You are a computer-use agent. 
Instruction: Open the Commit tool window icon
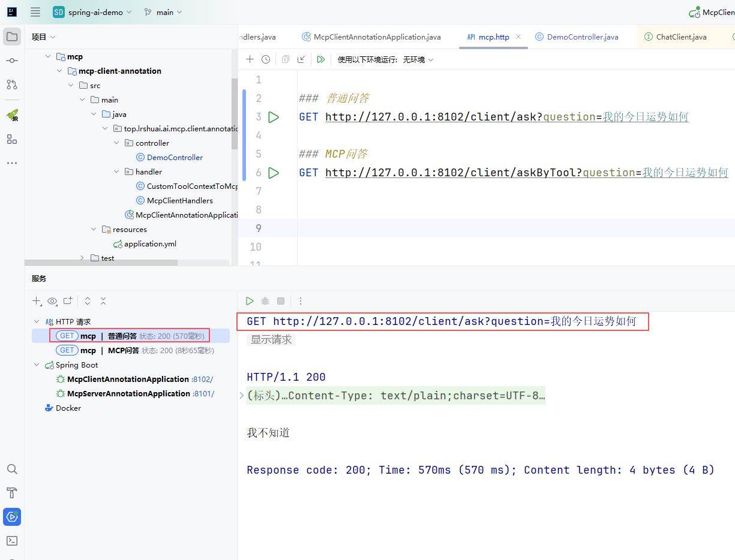(12, 61)
